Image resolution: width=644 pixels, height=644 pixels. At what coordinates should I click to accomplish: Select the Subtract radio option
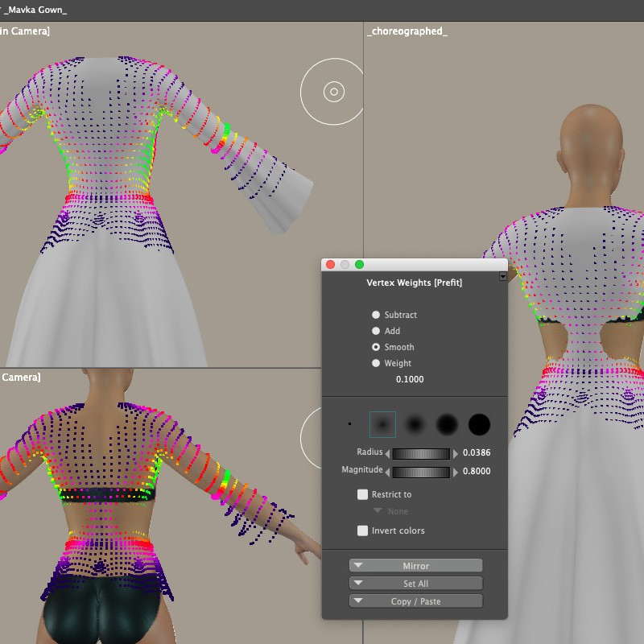376,315
